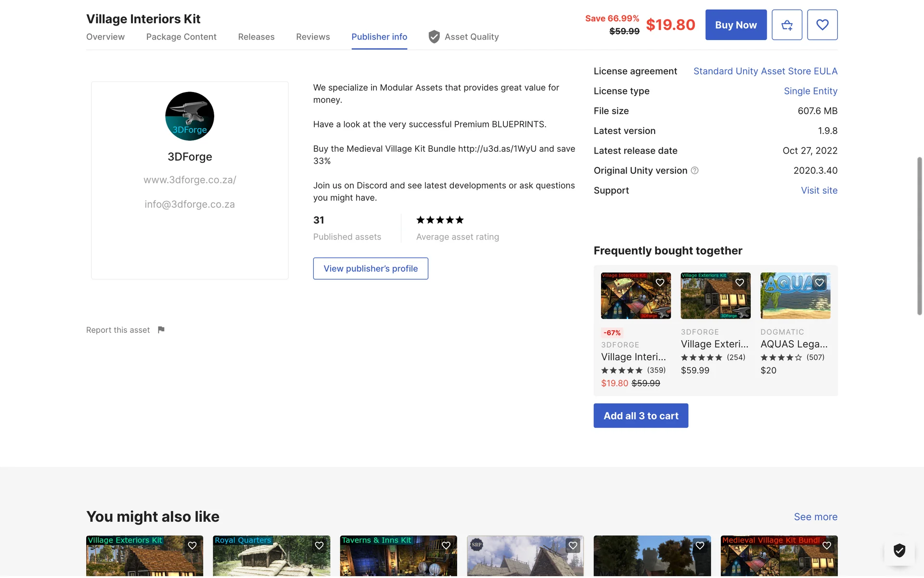Click the See more link

[815, 517]
